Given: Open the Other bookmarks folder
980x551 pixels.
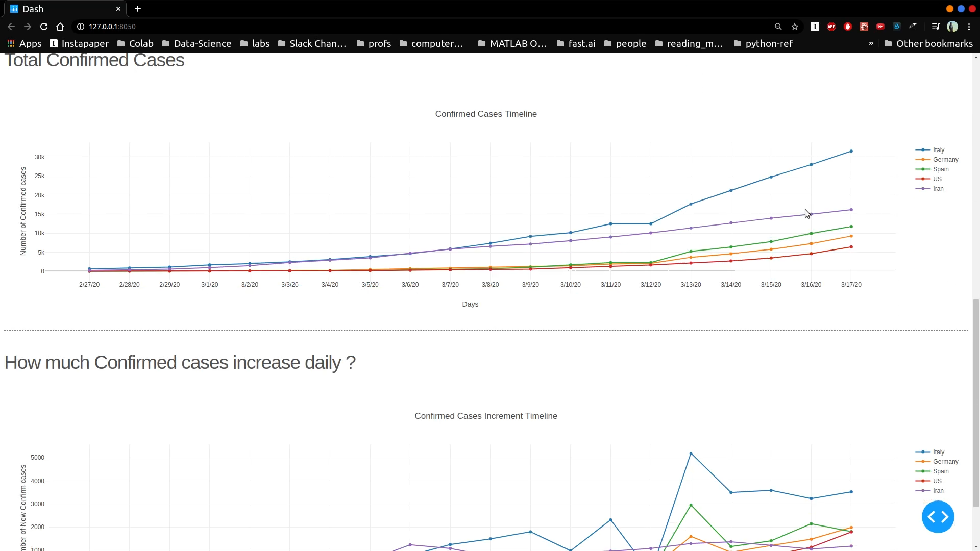Looking at the screenshot, I should (929, 43).
